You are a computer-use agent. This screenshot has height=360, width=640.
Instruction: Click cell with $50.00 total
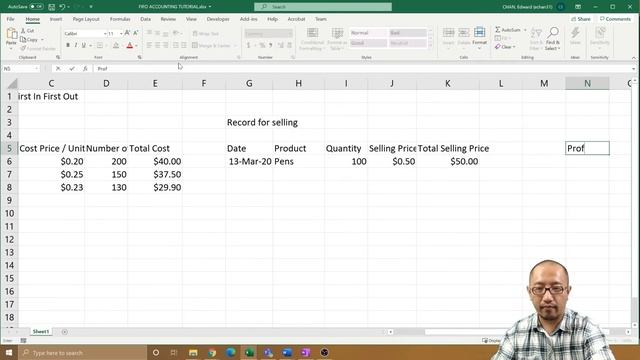tap(448, 161)
